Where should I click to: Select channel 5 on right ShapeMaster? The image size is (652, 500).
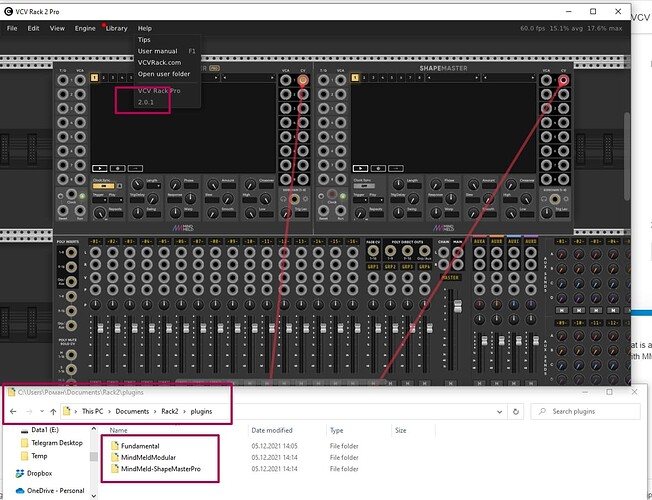[392, 78]
